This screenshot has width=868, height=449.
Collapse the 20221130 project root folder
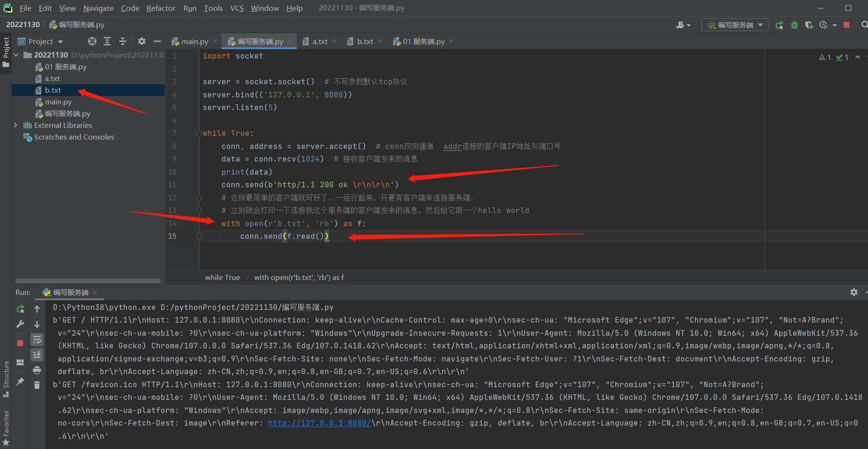(16, 55)
